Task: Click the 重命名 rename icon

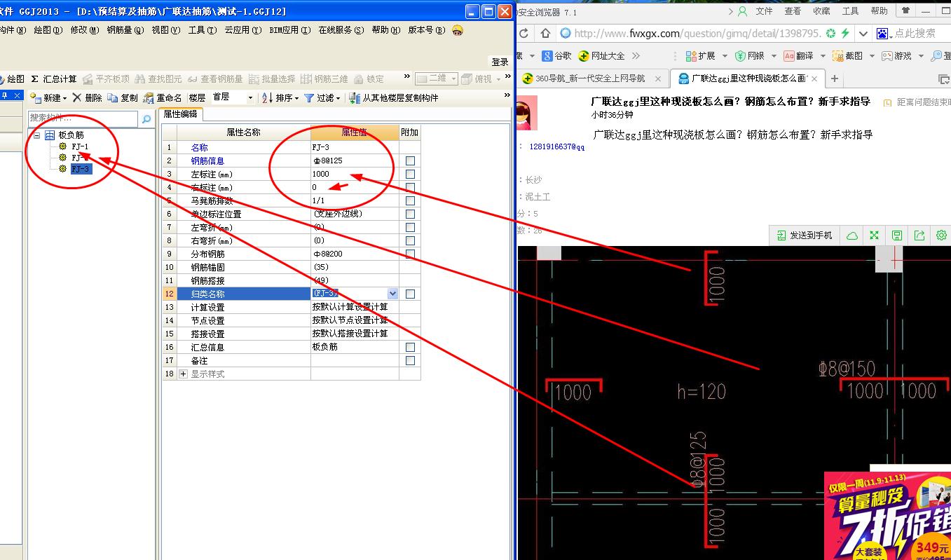Action: (149, 98)
